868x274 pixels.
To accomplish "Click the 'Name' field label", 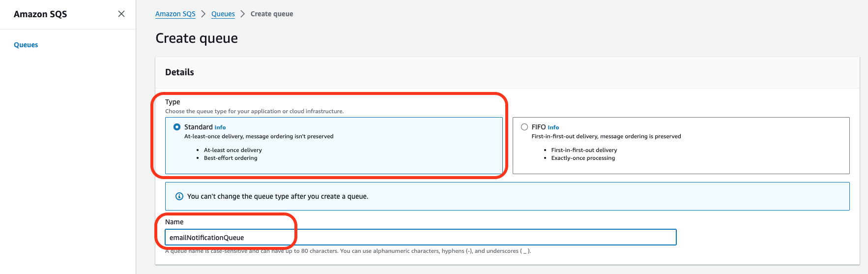I will pos(174,222).
